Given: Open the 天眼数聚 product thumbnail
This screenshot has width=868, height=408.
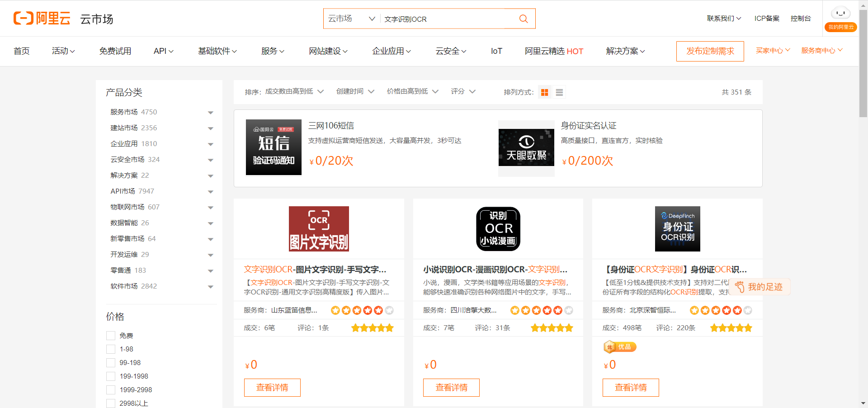Looking at the screenshot, I should 526,148.
